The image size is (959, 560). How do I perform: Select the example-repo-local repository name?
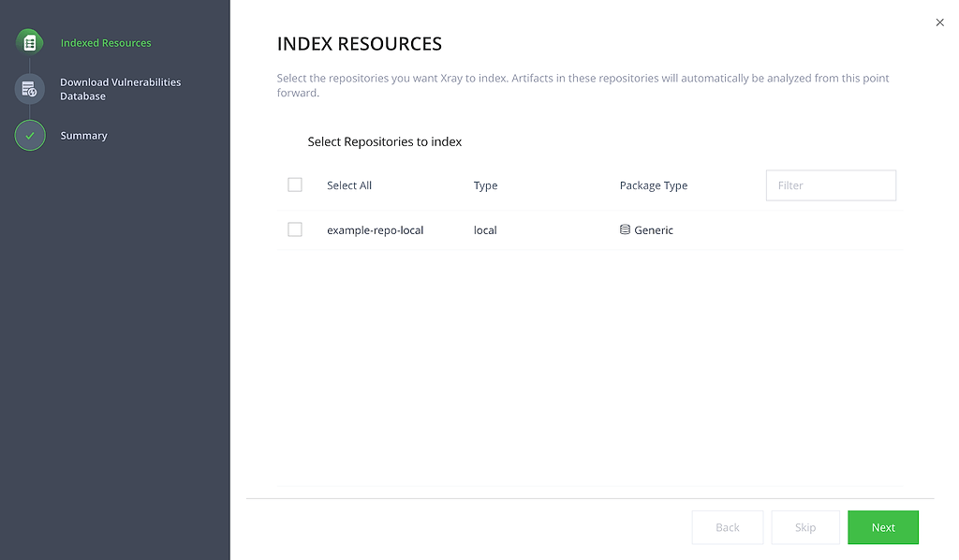(x=375, y=230)
